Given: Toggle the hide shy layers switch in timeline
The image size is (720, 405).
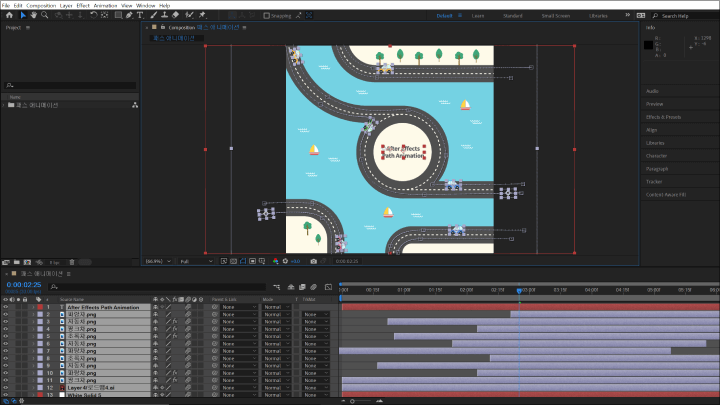Looking at the screenshot, I should (291, 287).
